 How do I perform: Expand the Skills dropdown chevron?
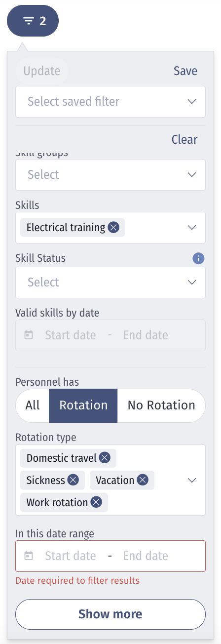[192, 228]
